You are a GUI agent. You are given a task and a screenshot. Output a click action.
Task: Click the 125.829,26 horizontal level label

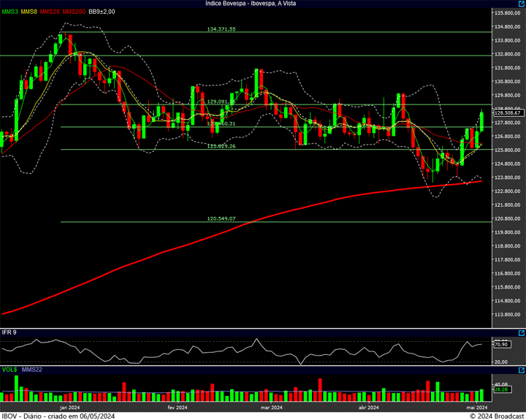point(221,147)
